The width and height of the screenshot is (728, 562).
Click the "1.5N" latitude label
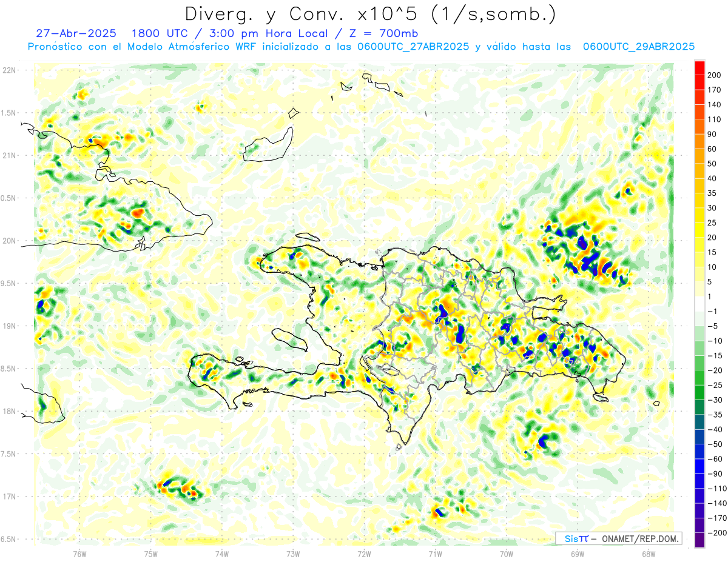[x=9, y=113]
